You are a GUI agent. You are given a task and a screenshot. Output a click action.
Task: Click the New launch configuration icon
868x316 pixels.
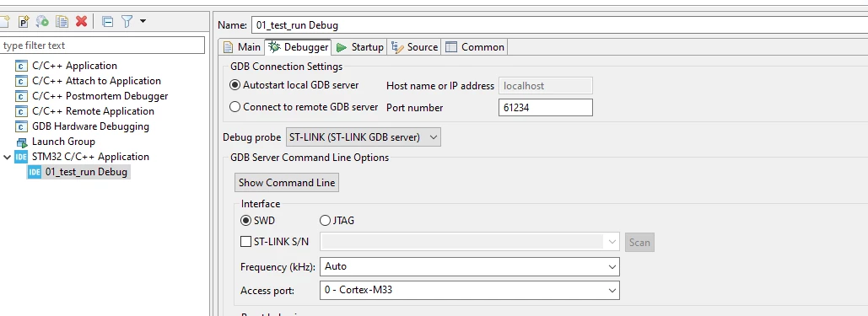coord(4,22)
